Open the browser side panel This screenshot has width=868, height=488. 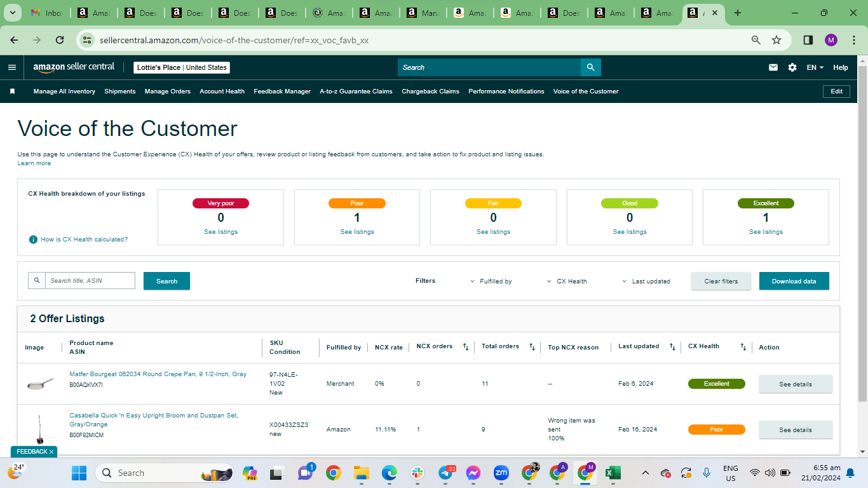click(x=808, y=40)
